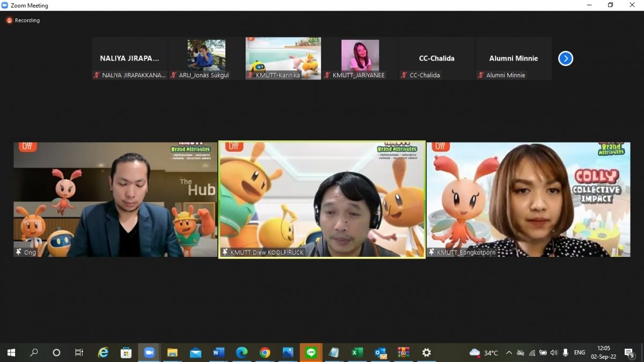This screenshot has width=644, height=362.
Task: Open the volume speaker tray icon
Action: [554, 353]
